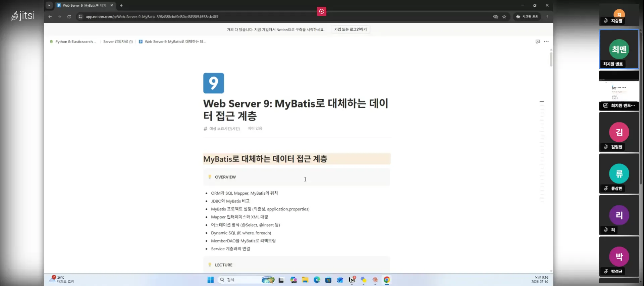The height and width of the screenshot is (286, 644).
Task: Open Microsoft Edge from taskbar
Action: pos(317,280)
